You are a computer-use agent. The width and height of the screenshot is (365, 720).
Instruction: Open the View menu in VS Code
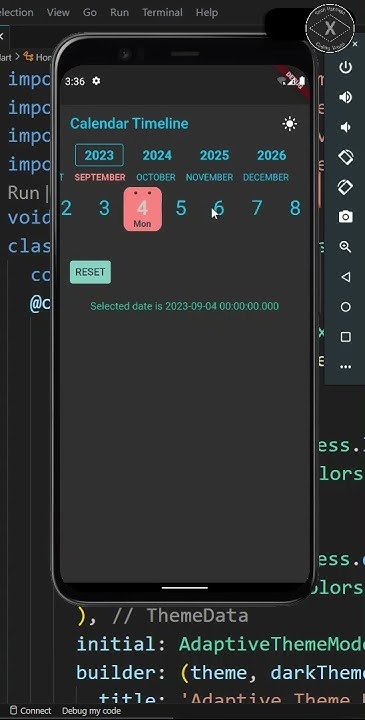coord(58,12)
